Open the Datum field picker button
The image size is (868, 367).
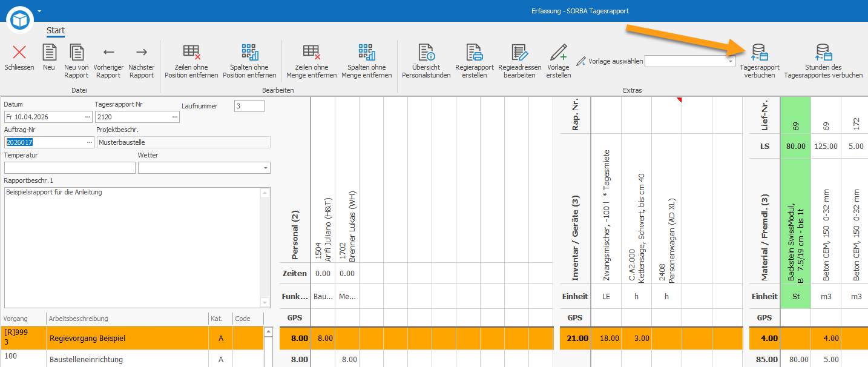(x=88, y=117)
